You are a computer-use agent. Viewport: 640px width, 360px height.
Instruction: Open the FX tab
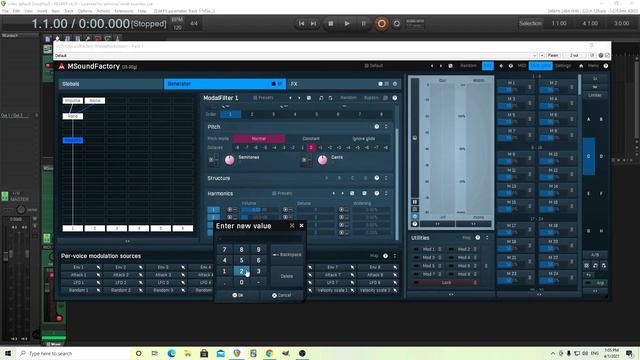(x=344, y=84)
